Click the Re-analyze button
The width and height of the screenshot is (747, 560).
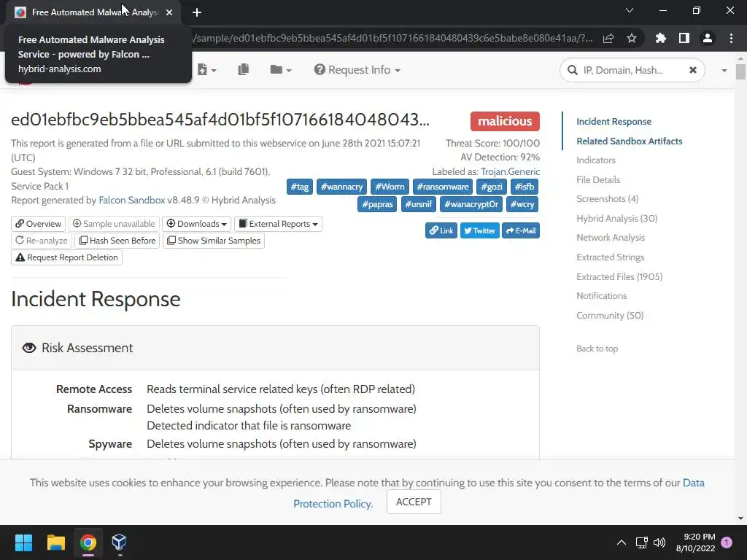(x=42, y=241)
